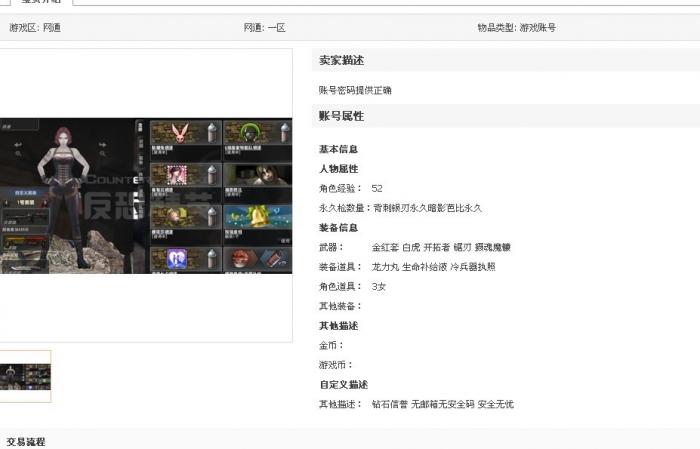The width and height of the screenshot is (700, 449).
Task: Click the 账号密码提供正确 description text
Action: coord(355,90)
